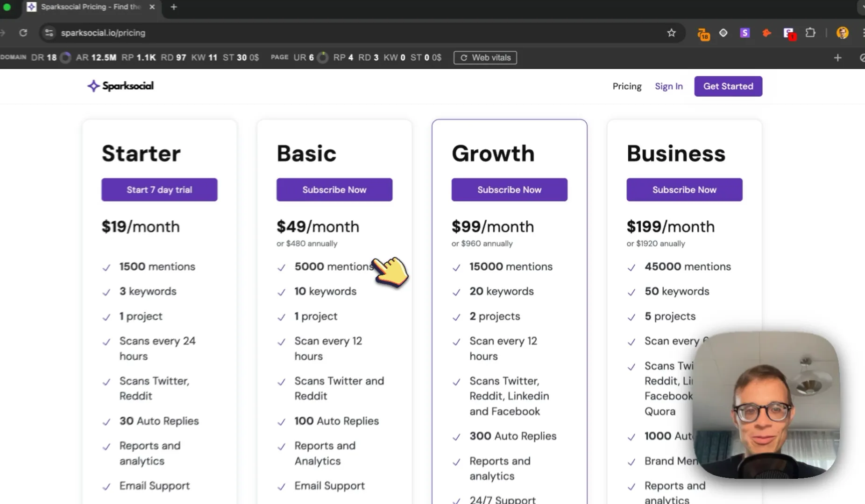Close the Sparksocial Pricing tab
Screen dimensions: 865x504
[x=152, y=7]
